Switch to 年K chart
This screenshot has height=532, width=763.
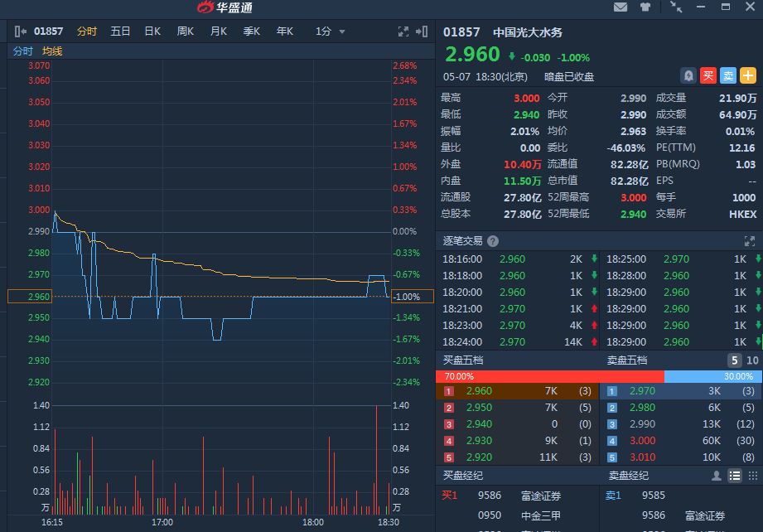[x=285, y=31]
